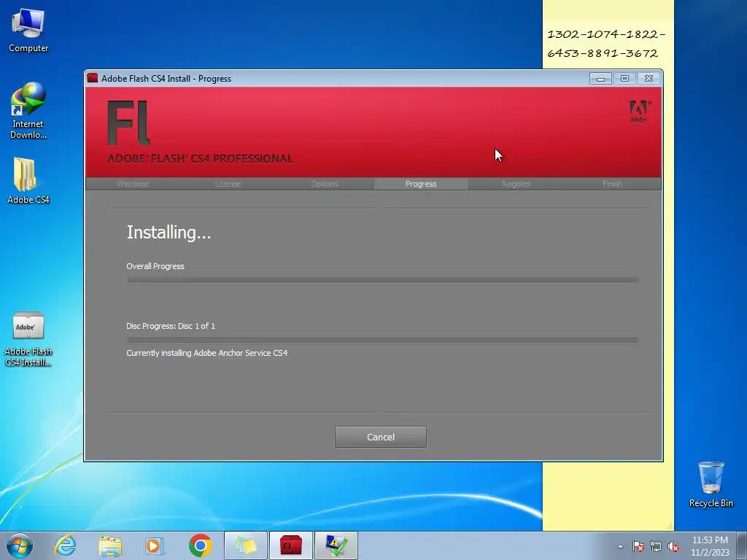Viewport: 747px width, 560px height.
Task: Click the Fl logo in the installer banner
Action: coord(128,122)
